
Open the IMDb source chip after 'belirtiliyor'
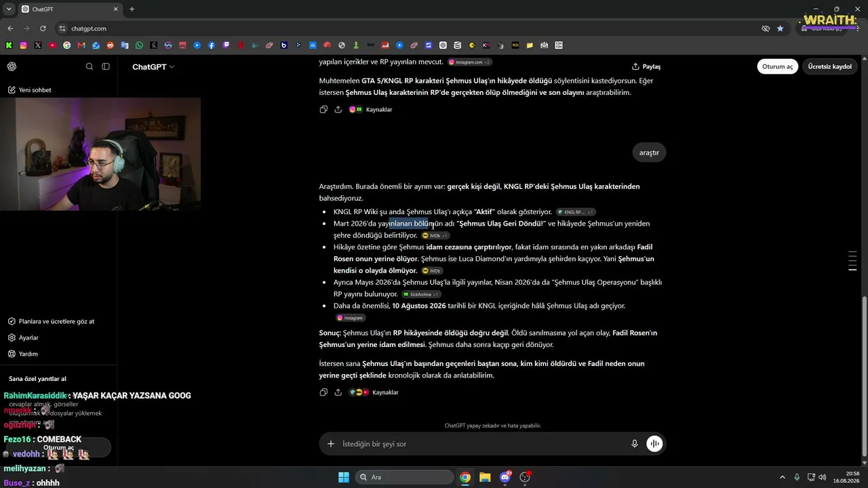point(435,236)
